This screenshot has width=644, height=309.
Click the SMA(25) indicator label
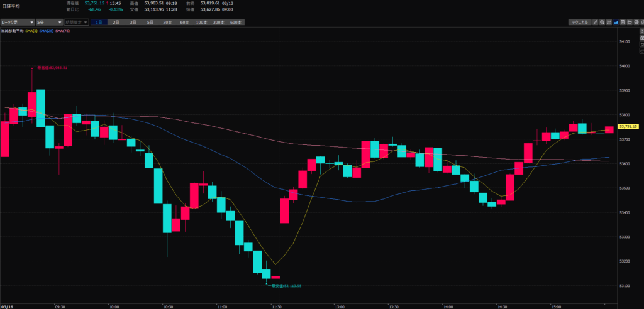[x=47, y=30]
